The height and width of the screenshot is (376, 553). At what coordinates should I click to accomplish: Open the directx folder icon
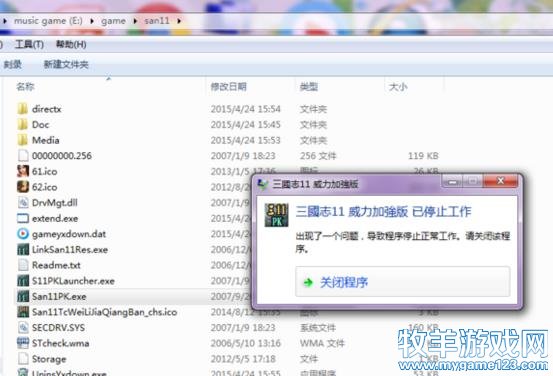pyautogui.click(x=23, y=109)
